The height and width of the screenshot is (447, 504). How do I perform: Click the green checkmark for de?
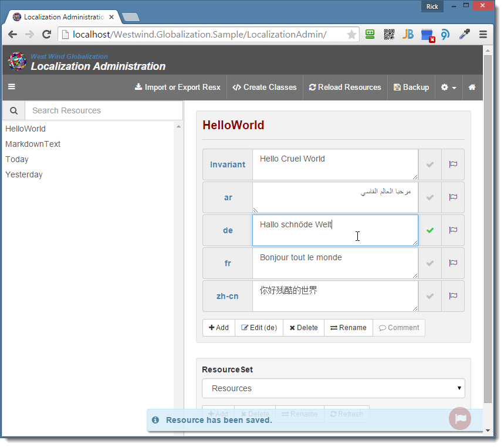(x=430, y=230)
